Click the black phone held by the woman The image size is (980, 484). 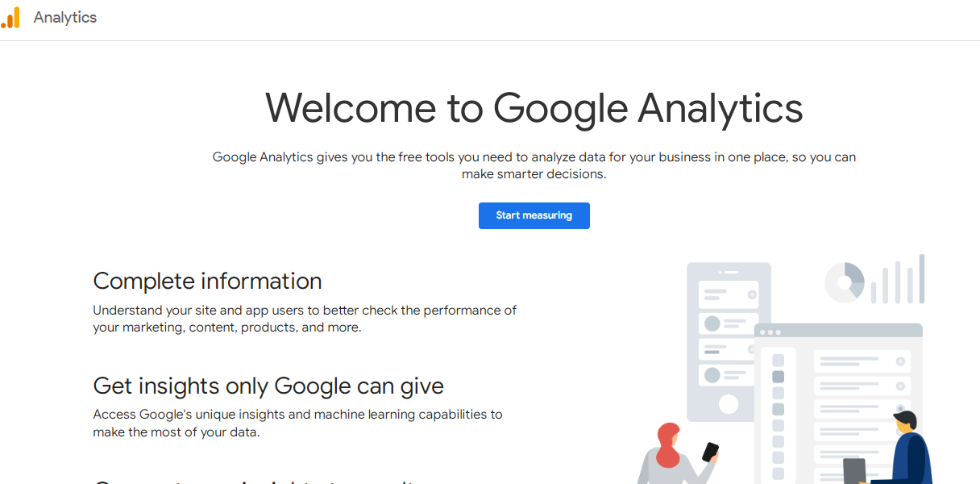710,452
